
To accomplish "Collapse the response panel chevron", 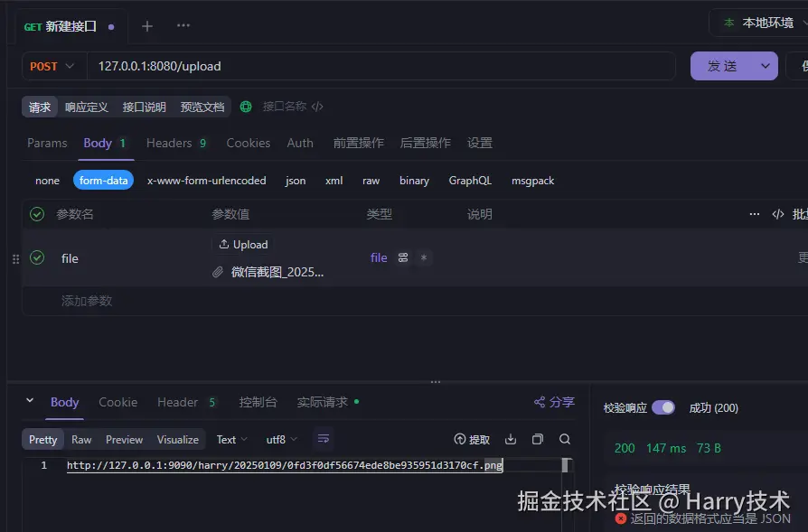I will 30,401.
